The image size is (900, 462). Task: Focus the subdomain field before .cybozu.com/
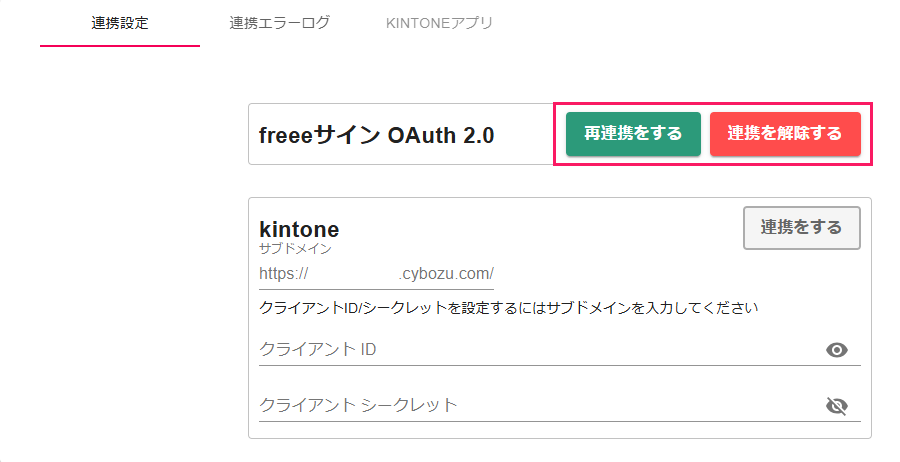coord(353,274)
